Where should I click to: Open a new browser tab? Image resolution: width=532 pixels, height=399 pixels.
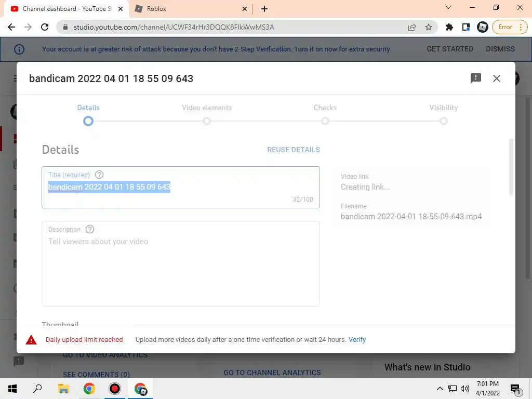[264, 9]
